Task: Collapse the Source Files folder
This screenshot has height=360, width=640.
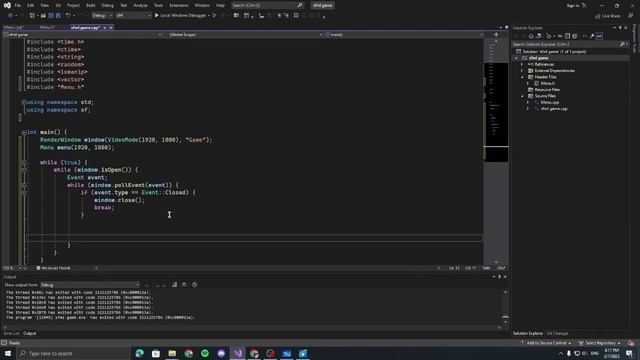Action: [522, 96]
